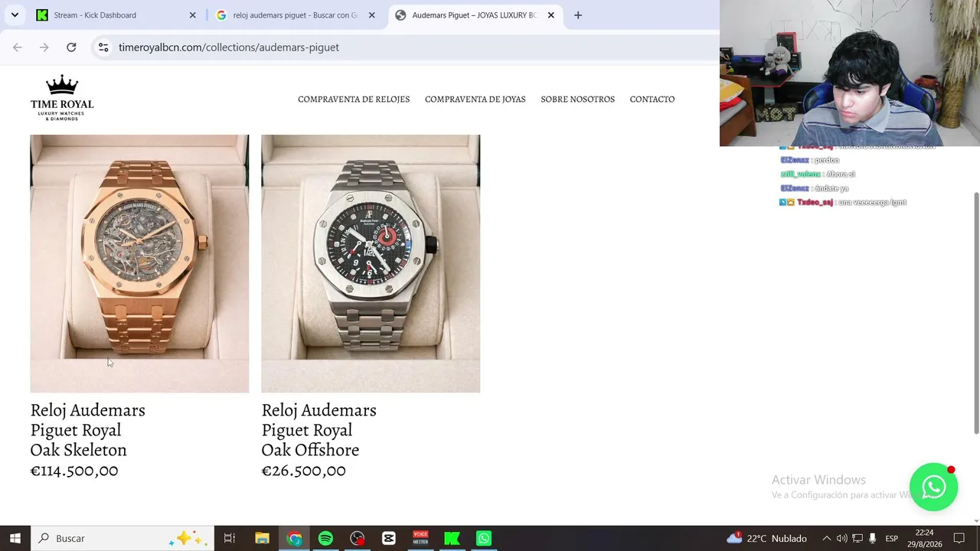The image size is (980, 551).
Task: Open Reloj Audemars Piguet Royal Oak Offshore link
Action: [x=318, y=430]
